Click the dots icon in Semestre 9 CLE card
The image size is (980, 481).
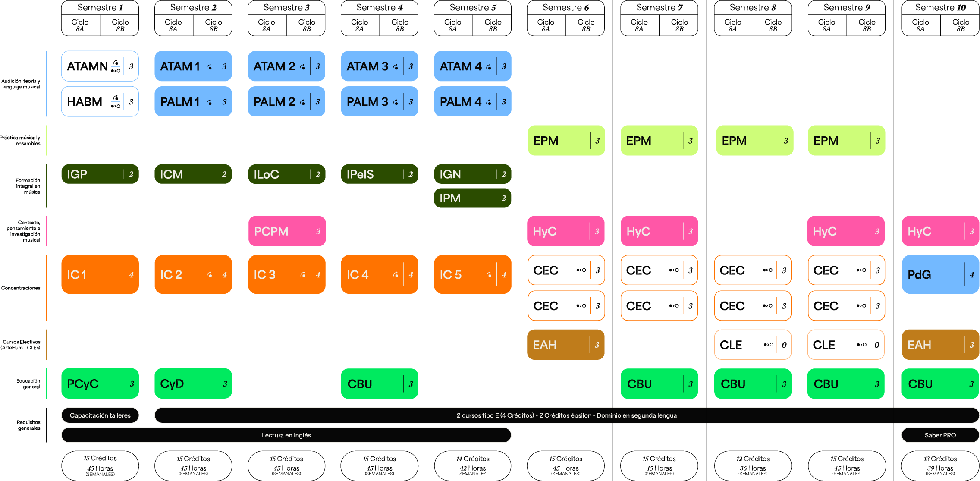coord(861,345)
